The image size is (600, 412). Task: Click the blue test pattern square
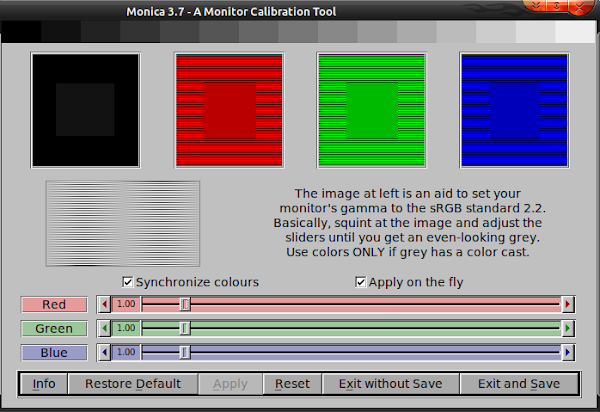tap(514, 110)
